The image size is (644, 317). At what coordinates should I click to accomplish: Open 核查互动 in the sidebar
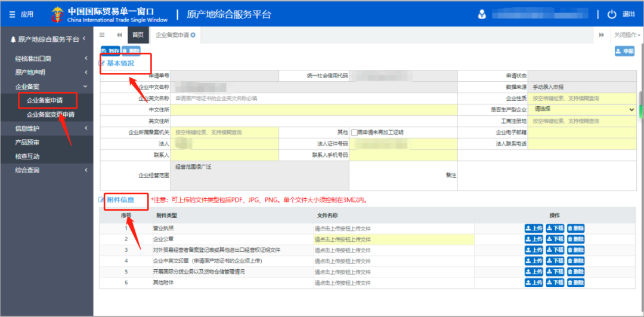27,156
